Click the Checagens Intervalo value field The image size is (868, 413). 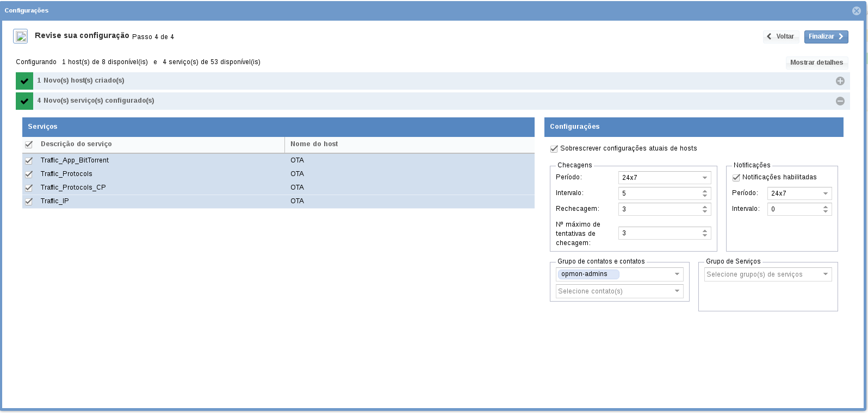click(659, 193)
